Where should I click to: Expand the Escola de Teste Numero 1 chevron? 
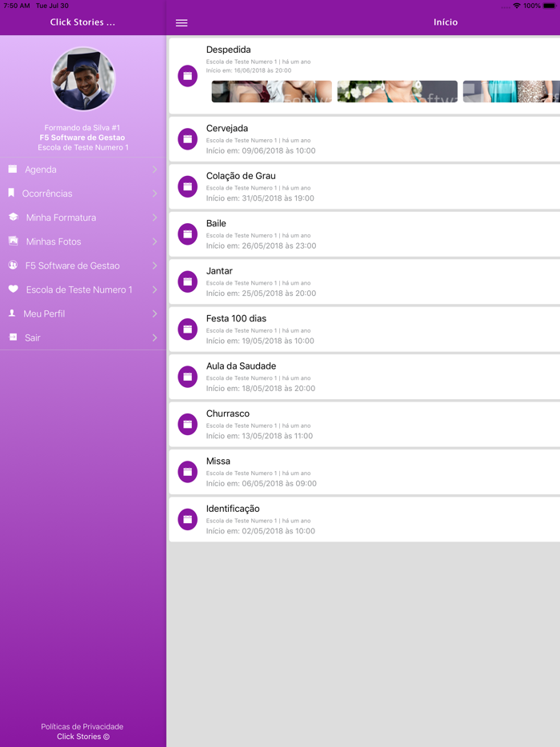point(155,290)
